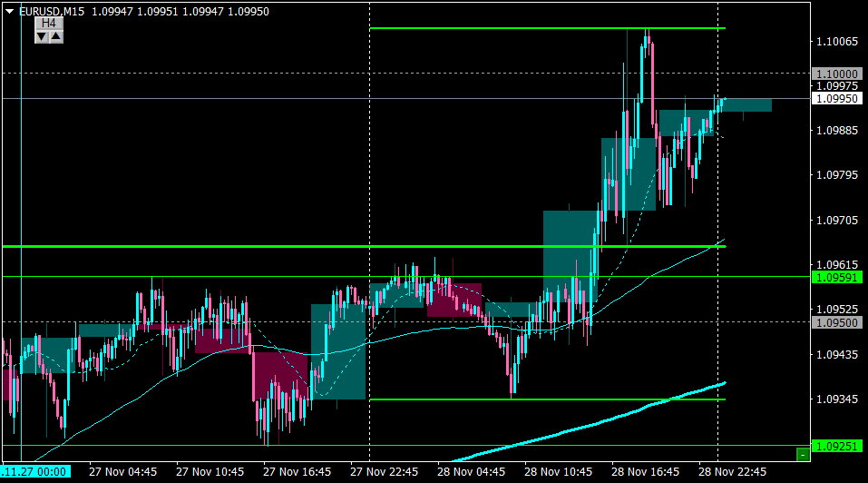Screen dimensions: 868x483
Task: Select the cyan vertical line at left
Action: click(21, 232)
